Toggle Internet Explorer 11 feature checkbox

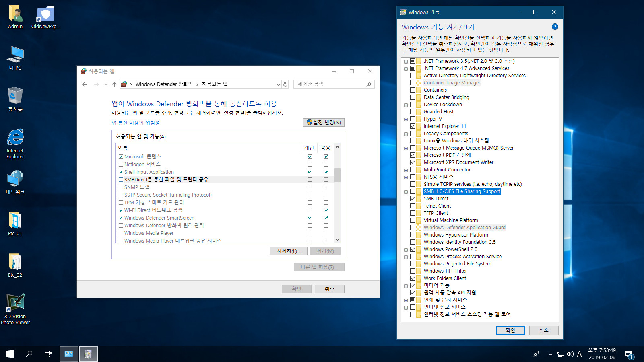pyautogui.click(x=413, y=126)
